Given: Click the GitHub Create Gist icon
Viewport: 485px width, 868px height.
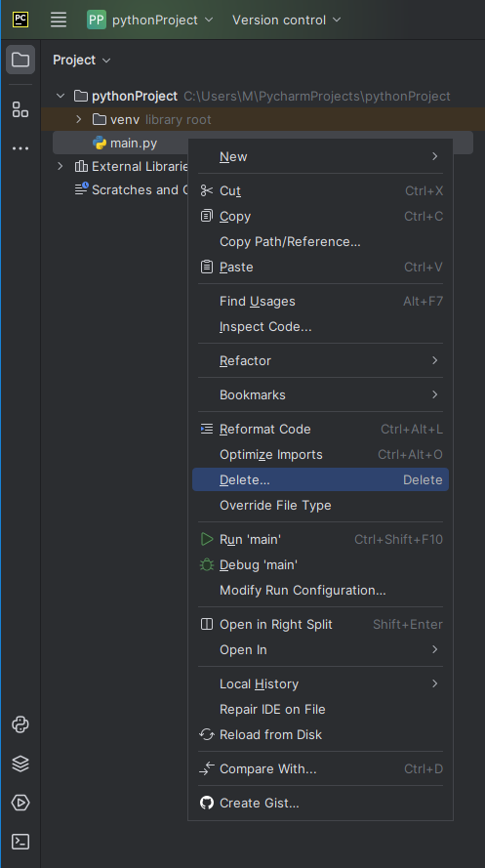Looking at the screenshot, I should click(207, 803).
